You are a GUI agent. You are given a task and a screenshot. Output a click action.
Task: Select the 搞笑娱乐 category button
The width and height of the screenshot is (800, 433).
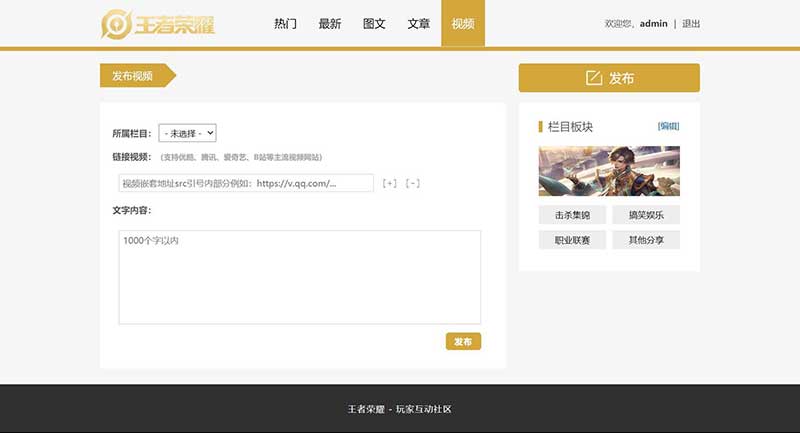tap(646, 215)
